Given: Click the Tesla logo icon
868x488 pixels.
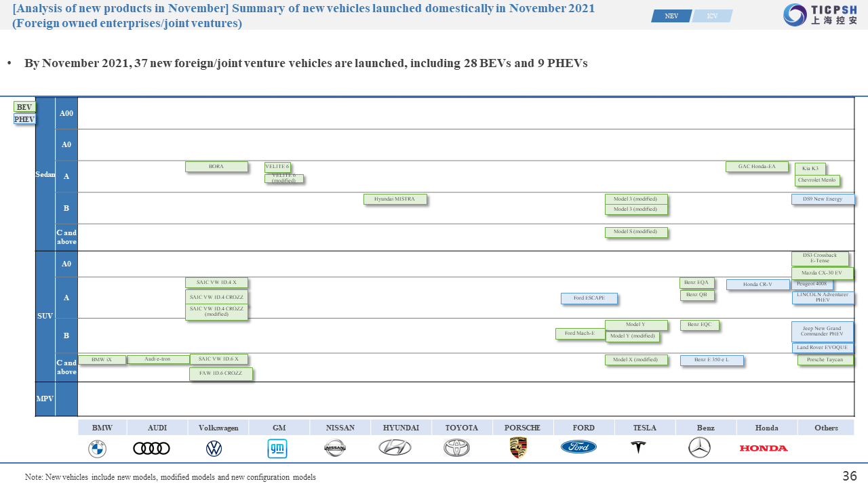Looking at the screenshot, I should tap(638, 448).
